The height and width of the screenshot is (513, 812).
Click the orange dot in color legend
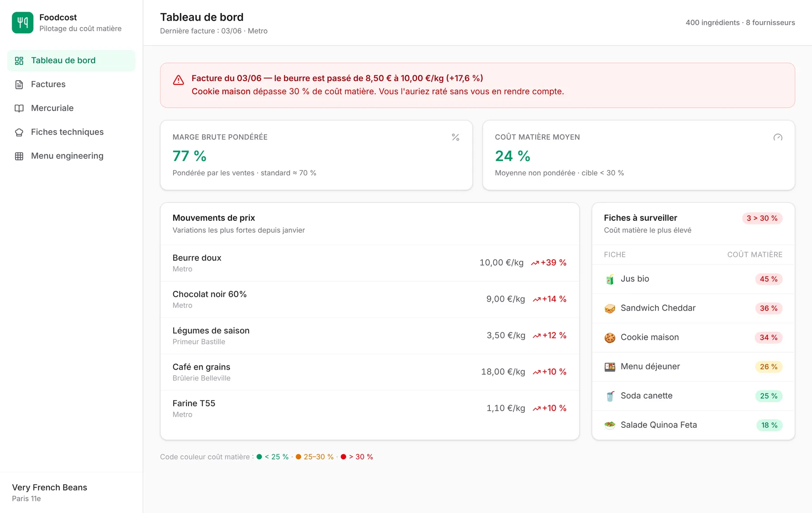298,457
